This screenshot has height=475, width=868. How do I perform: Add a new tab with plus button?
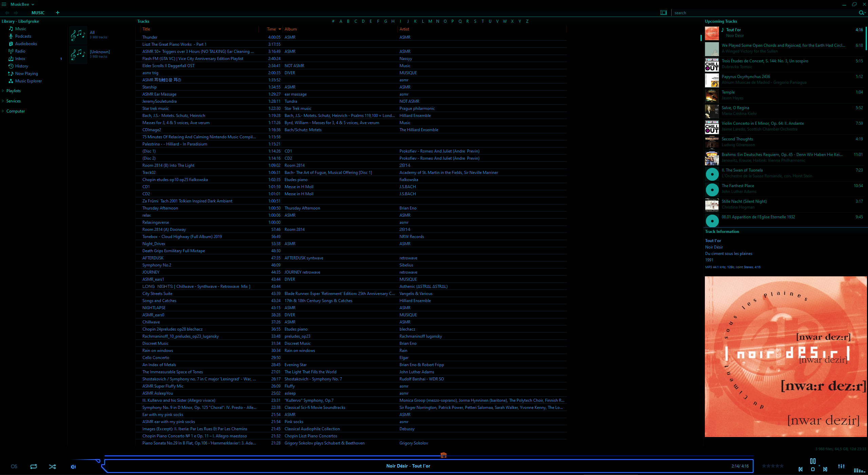click(58, 13)
